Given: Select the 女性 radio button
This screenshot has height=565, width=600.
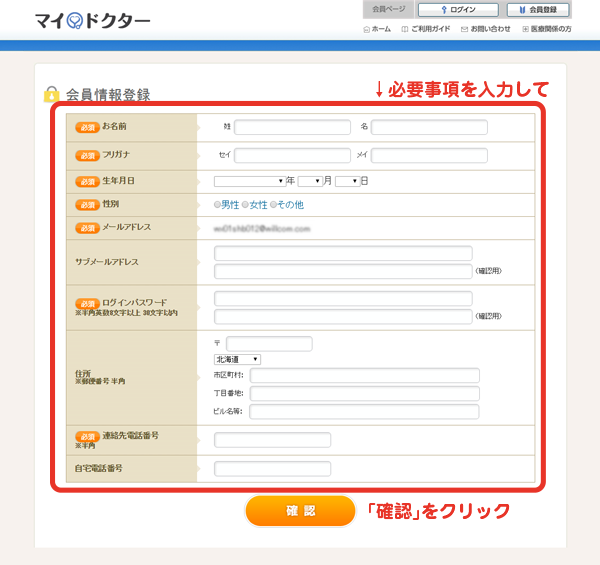Looking at the screenshot, I should 245,205.
